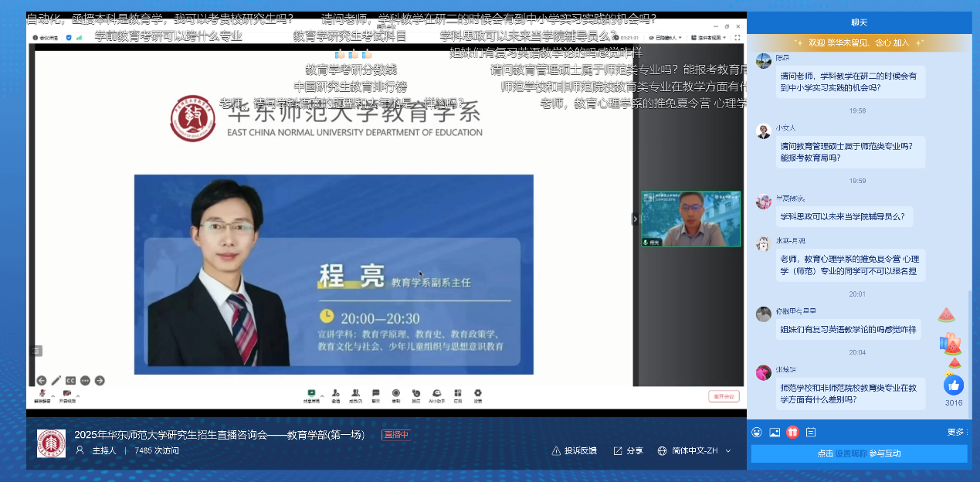The width and height of the screenshot is (980, 482).
Task: Click the chat message about 师范学校和非师范院校
Action: (850, 394)
